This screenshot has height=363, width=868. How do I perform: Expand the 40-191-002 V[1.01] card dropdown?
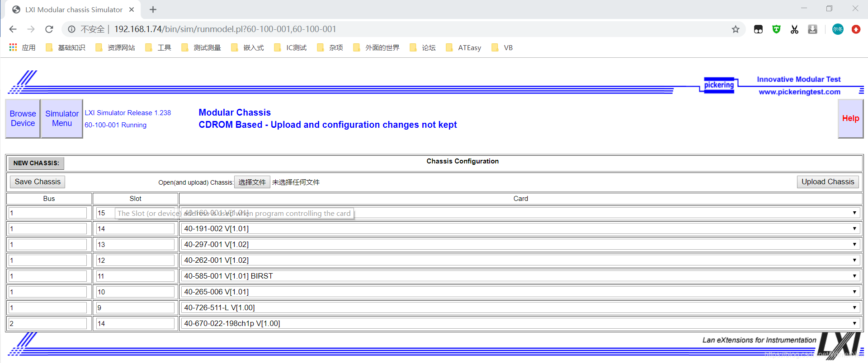pos(520,228)
